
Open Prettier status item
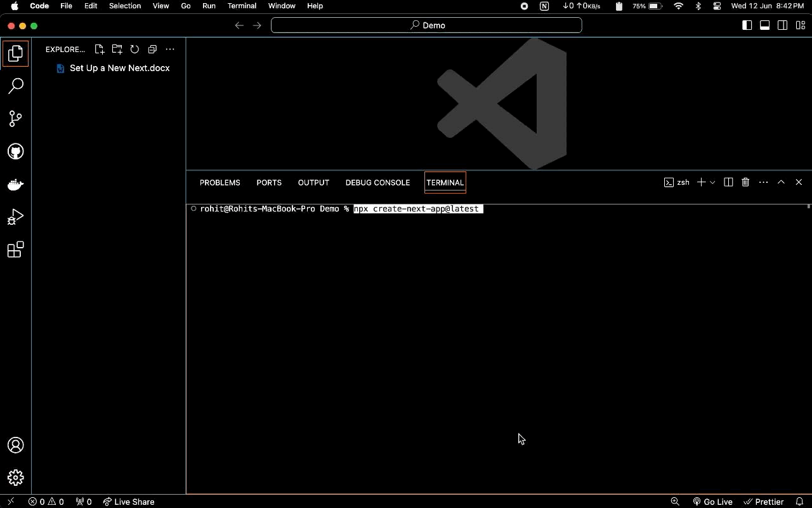point(764,502)
